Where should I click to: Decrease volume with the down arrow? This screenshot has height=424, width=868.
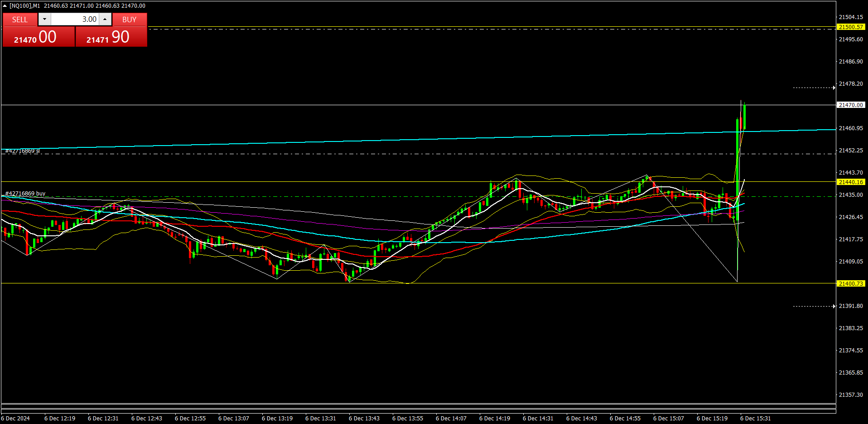click(44, 19)
